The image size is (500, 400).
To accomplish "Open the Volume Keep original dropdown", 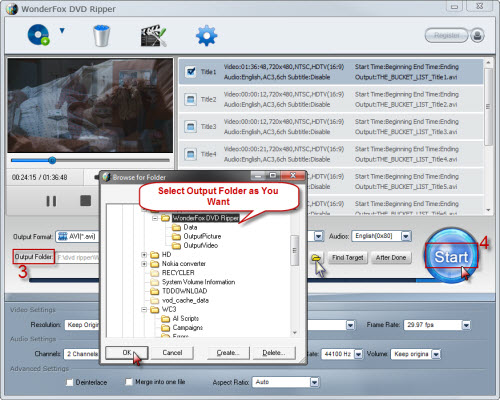I will click(x=416, y=354).
